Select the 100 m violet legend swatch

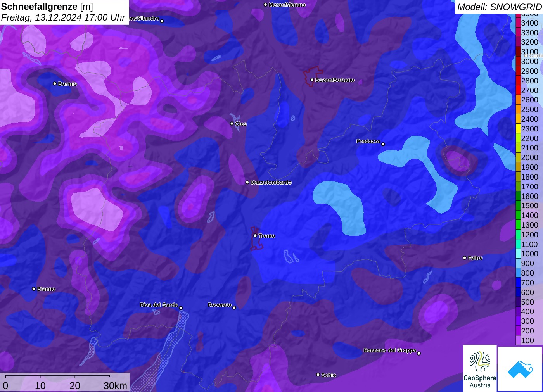point(518,340)
